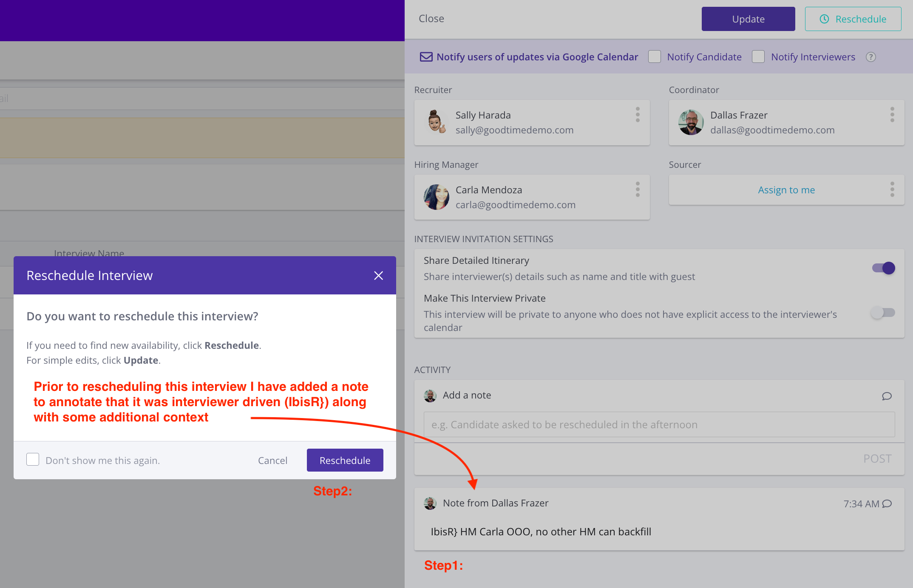Click Sally Harada's avatar
Viewport: 913px width, 588px height.
pyautogui.click(x=436, y=122)
